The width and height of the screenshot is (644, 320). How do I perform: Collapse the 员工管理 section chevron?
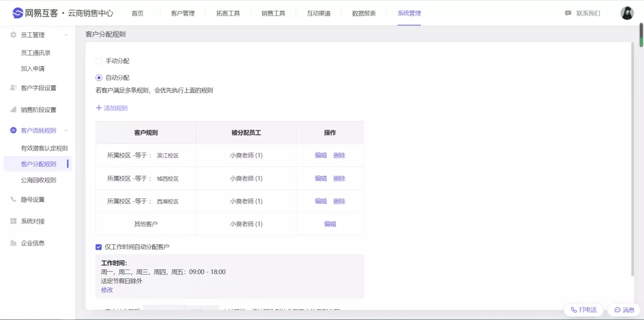click(66, 35)
